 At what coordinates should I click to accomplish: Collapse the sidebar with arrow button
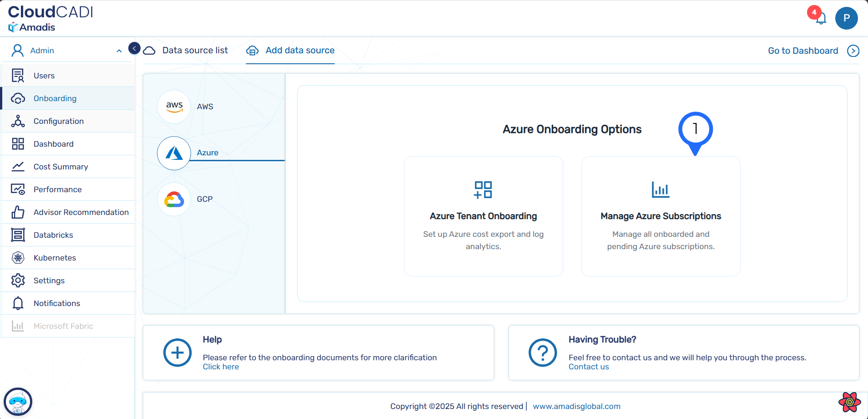[134, 48]
